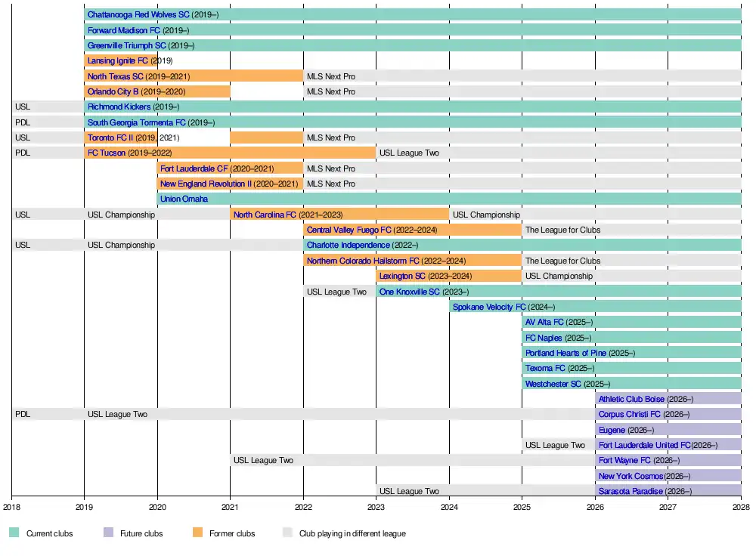Open the Union Omaha link
The height and width of the screenshot is (556, 756).
[184, 199]
